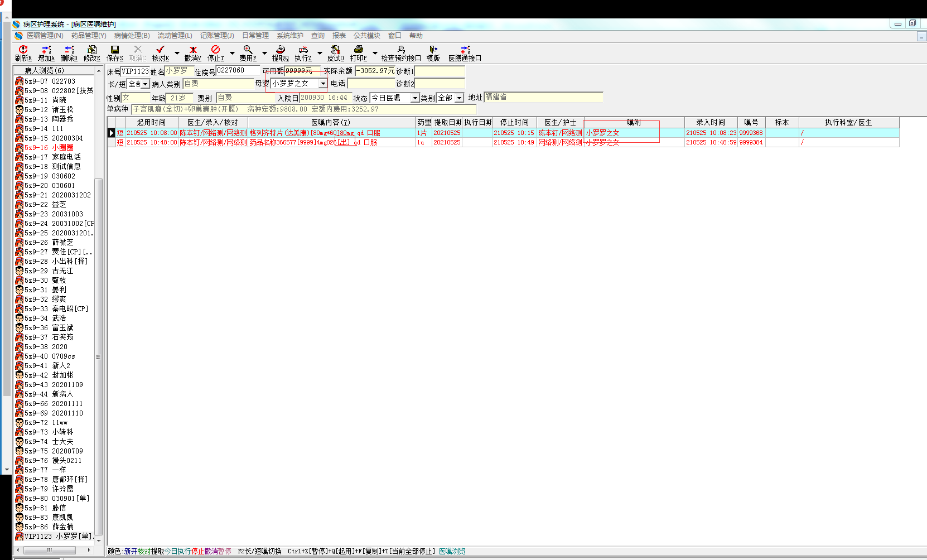Click the patient list horizontal scrollbar

tap(50, 550)
